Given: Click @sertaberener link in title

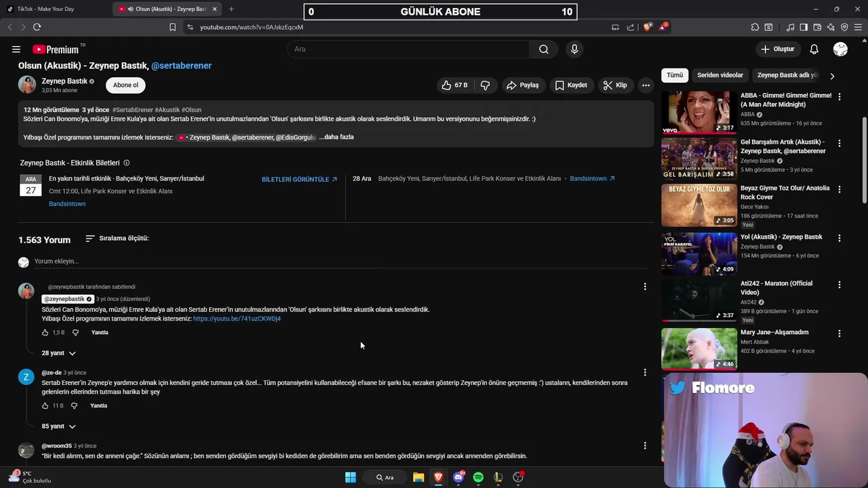Looking at the screenshot, I should [x=182, y=66].
